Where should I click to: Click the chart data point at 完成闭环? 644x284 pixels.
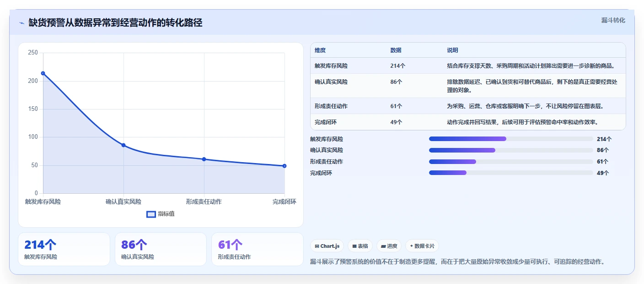click(x=284, y=166)
